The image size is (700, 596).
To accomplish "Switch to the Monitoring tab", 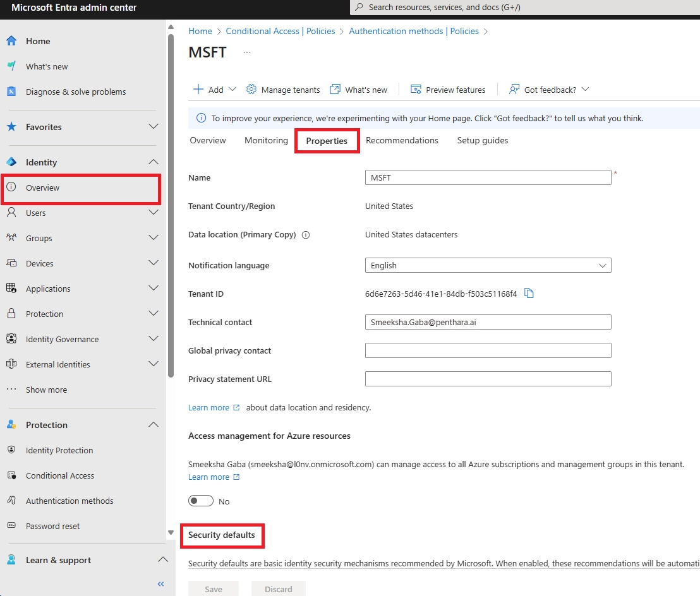I will point(266,141).
